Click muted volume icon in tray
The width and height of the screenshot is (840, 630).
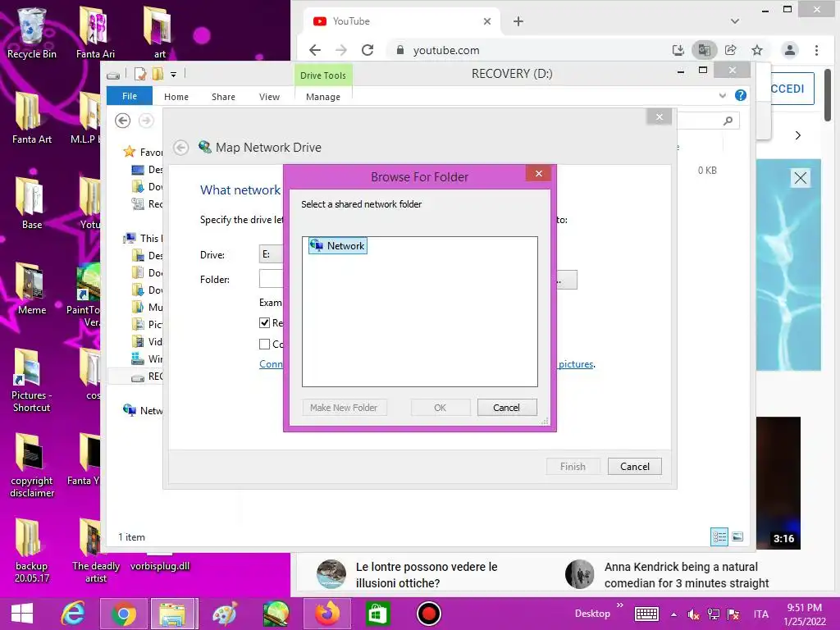click(x=693, y=614)
